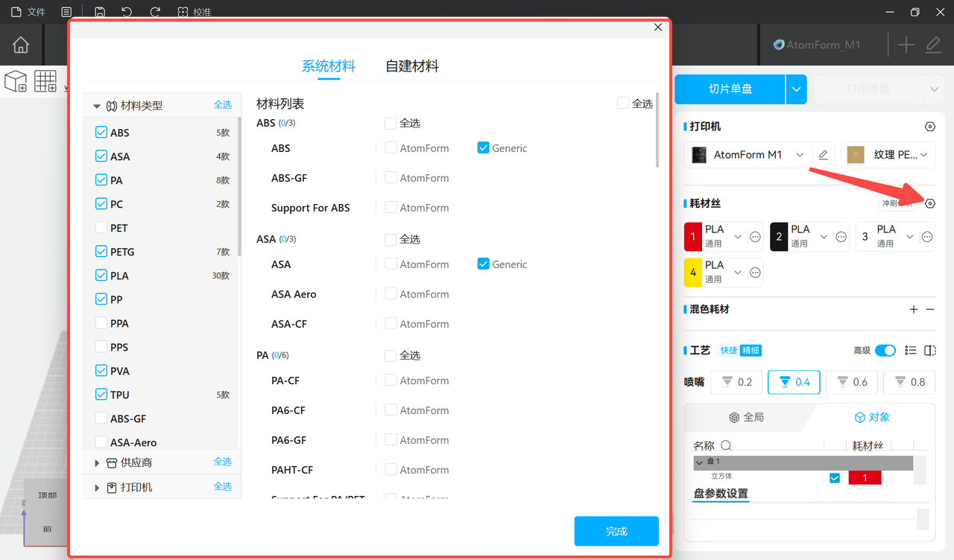Close the material dialog with X
Screen dimensions: 954x560
(658, 27)
